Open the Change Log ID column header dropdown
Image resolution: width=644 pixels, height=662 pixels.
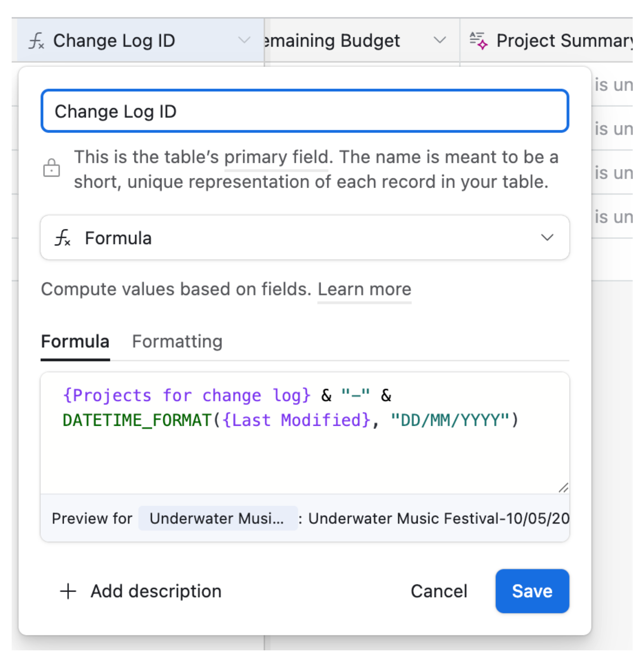(243, 40)
